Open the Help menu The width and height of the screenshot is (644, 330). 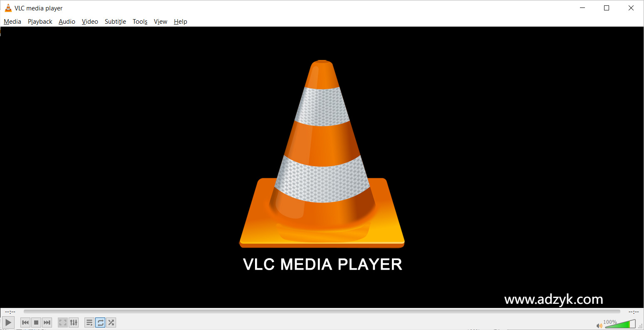181,22
